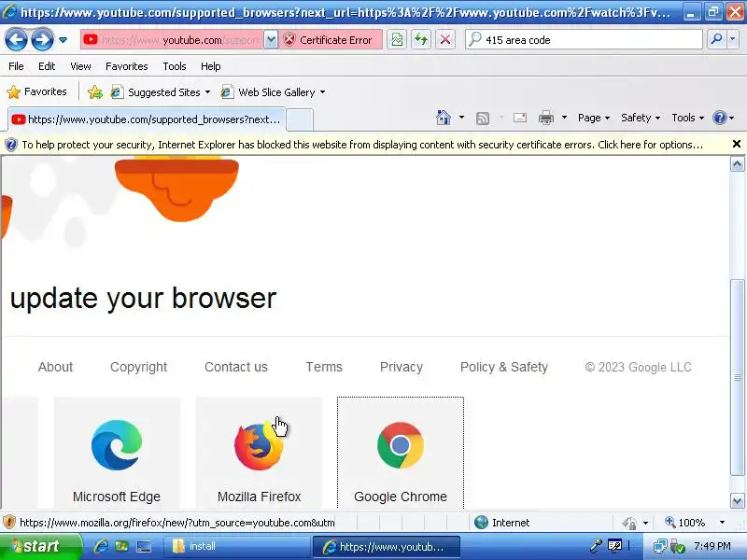Open the Help menu
The width and height of the screenshot is (747, 560).
(211, 66)
